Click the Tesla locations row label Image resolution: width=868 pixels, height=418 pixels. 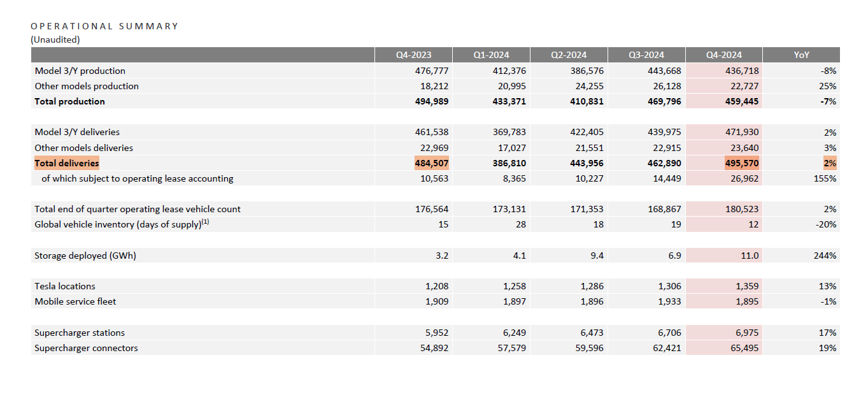click(65, 286)
